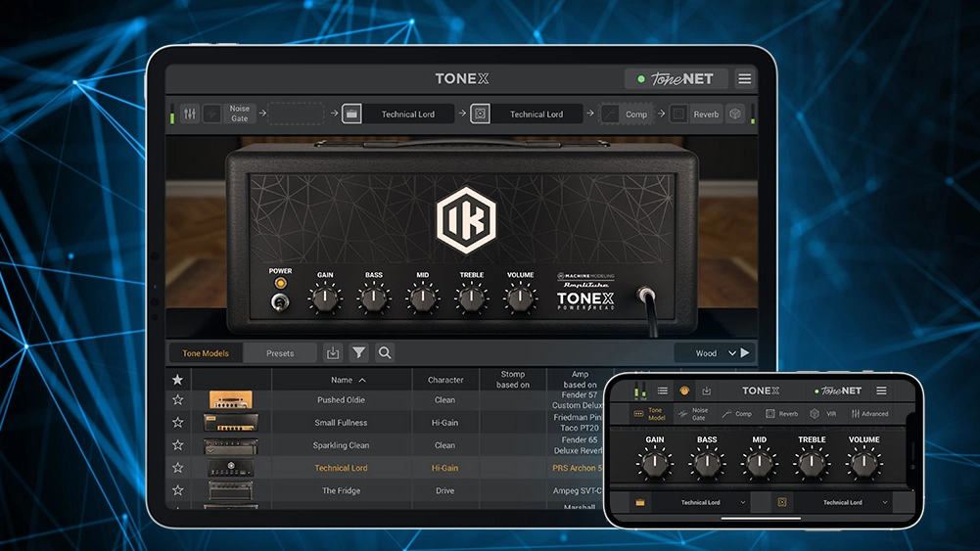Image resolution: width=980 pixels, height=551 pixels.
Task: Favorite the Technical Lord tone model
Action: pos(177,467)
